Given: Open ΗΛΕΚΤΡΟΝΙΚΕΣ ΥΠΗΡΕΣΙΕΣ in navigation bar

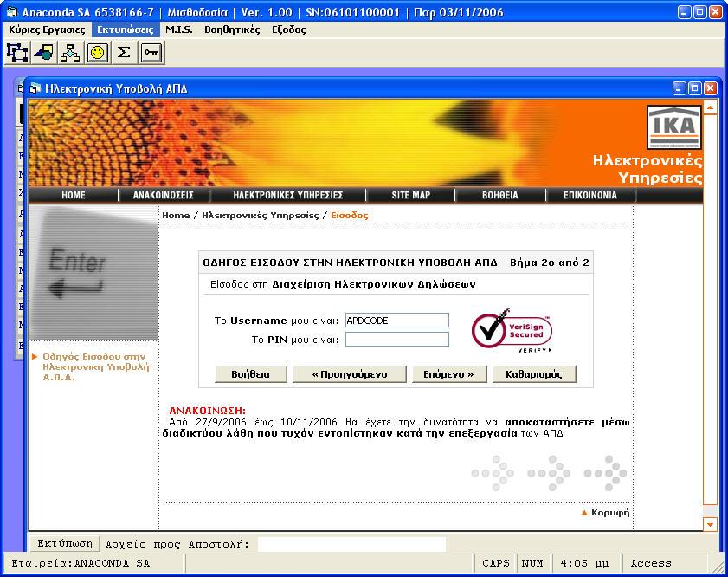Looking at the screenshot, I should point(288,195).
